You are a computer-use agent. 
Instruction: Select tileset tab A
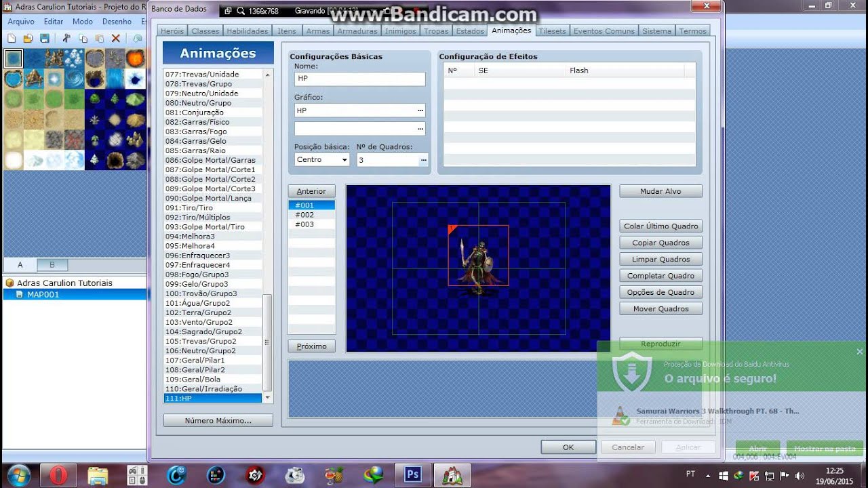(20, 264)
